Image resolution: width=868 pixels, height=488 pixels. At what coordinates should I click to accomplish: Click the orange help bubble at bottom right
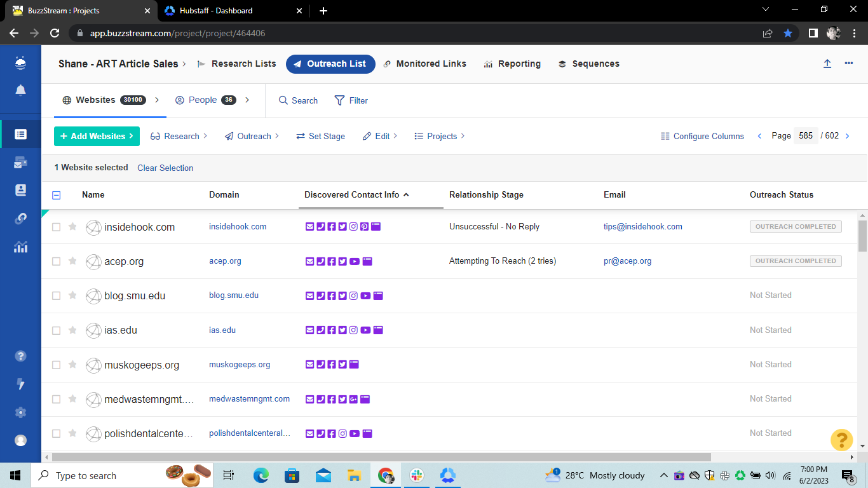tap(841, 440)
